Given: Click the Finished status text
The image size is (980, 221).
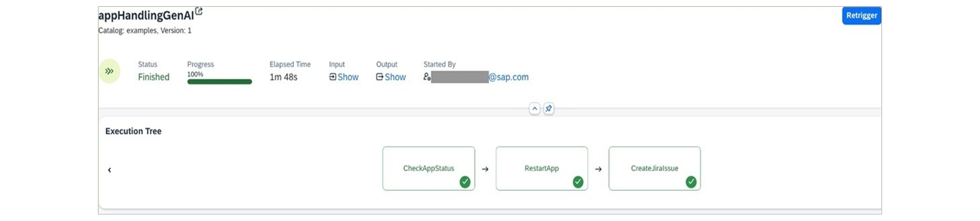Looking at the screenshot, I should [154, 77].
